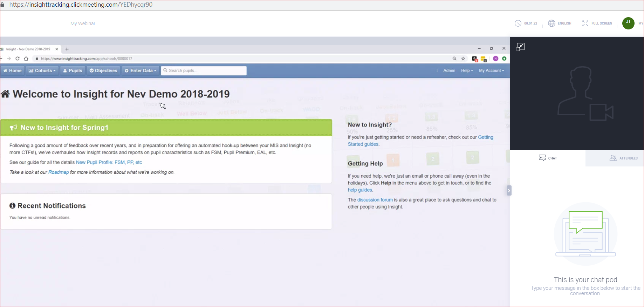Open the JT profile avatar

628,23
